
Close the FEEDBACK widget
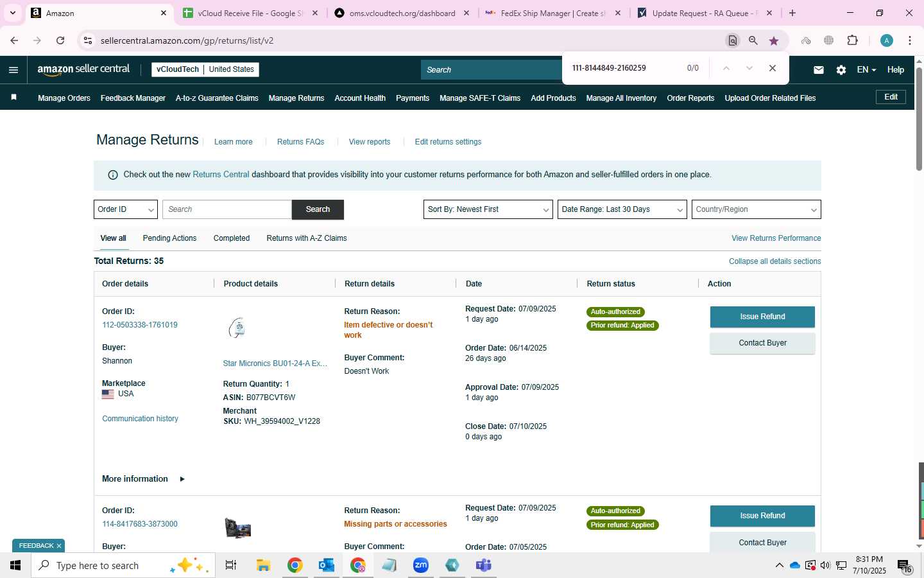(59, 546)
